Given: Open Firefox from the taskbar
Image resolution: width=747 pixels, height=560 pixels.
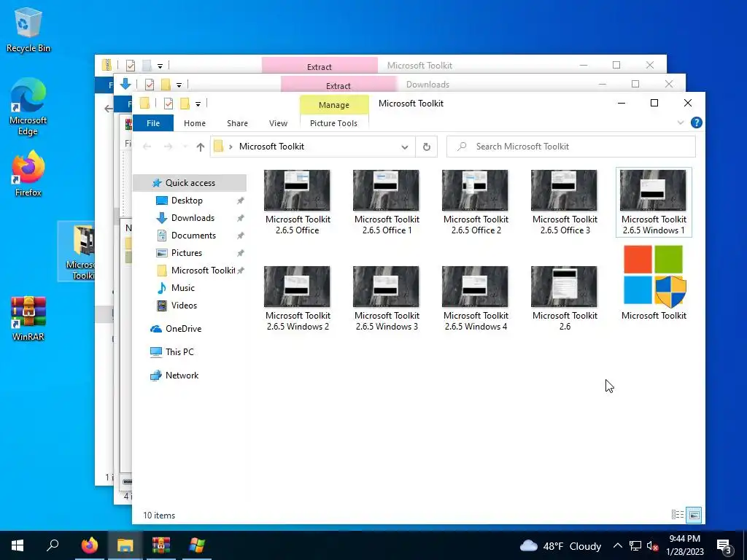Looking at the screenshot, I should [x=89, y=545].
